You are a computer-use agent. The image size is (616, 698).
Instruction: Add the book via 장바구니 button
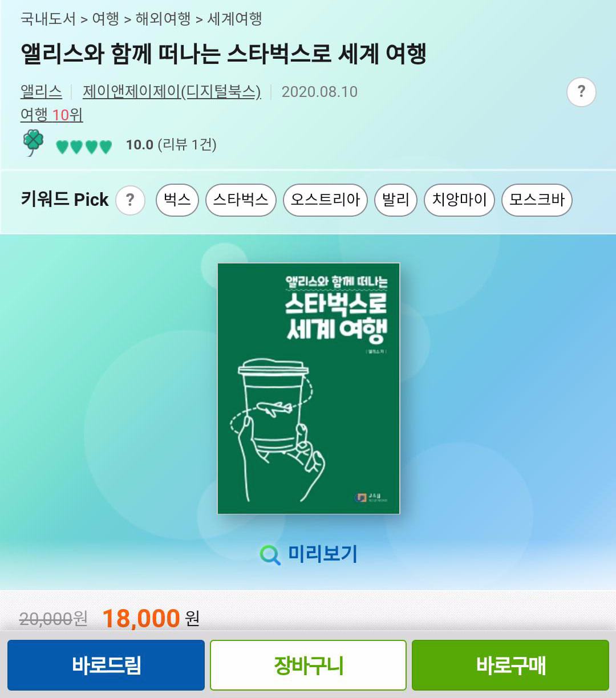[x=308, y=665]
